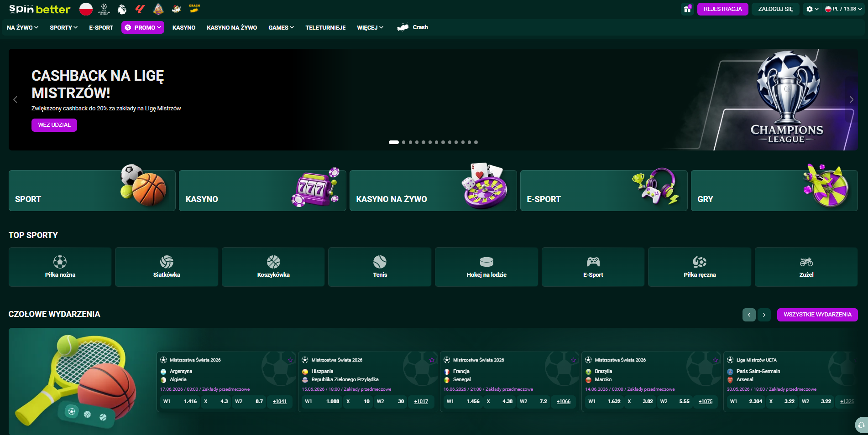868x435 pixels.
Task: Open +1066 more markets for Francja match
Action: [x=564, y=401]
